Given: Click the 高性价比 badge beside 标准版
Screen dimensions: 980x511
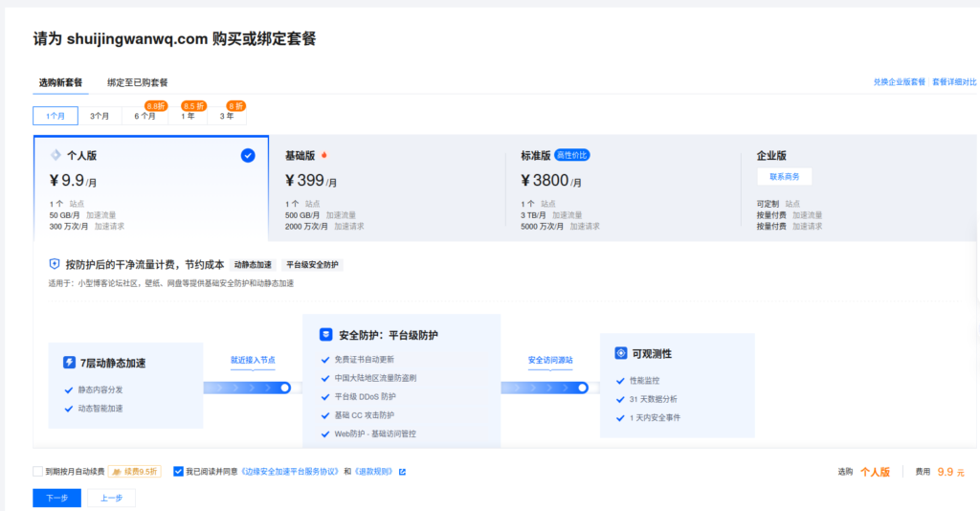Looking at the screenshot, I should click(572, 155).
